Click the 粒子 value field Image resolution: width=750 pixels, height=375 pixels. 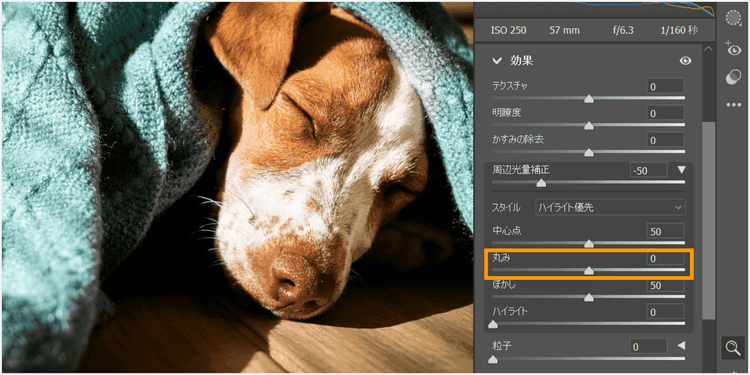point(649,347)
